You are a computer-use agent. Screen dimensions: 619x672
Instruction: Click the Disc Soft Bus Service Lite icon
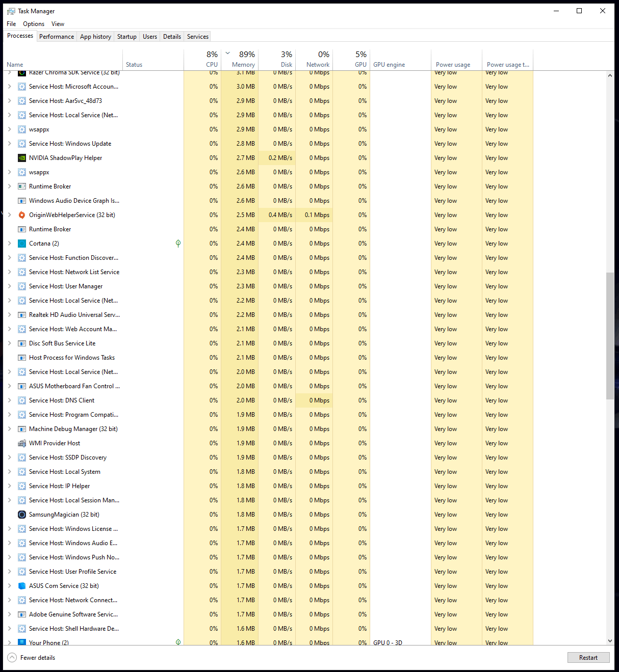coord(22,343)
